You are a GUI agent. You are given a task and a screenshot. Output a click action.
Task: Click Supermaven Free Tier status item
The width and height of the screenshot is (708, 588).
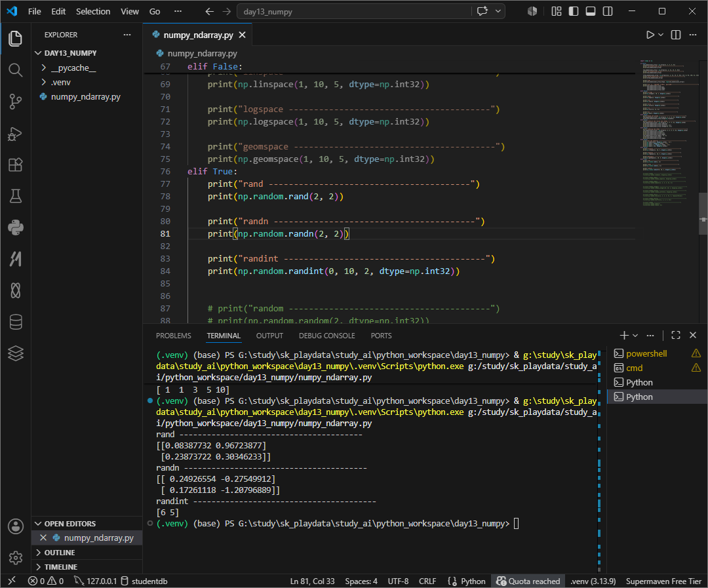point(663,581)
